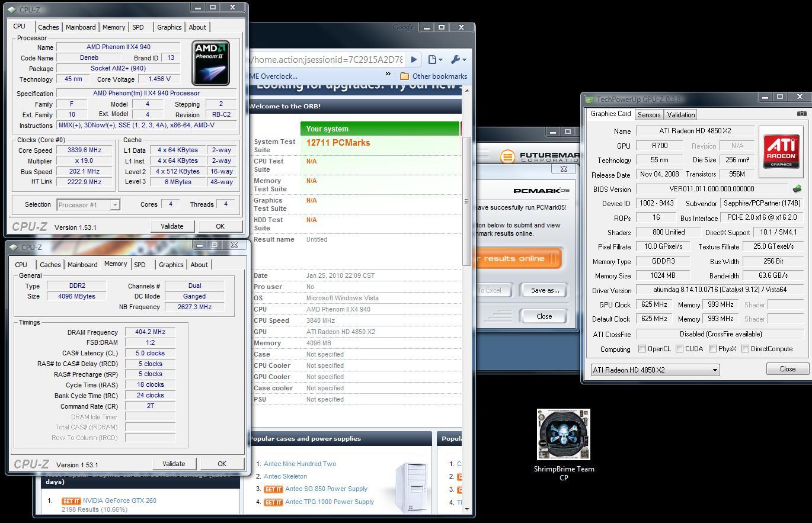This screenshot has width=812, height=523.
Task: Open the SPD tab in lower CPU-Z window
Action: coord(140,265)
